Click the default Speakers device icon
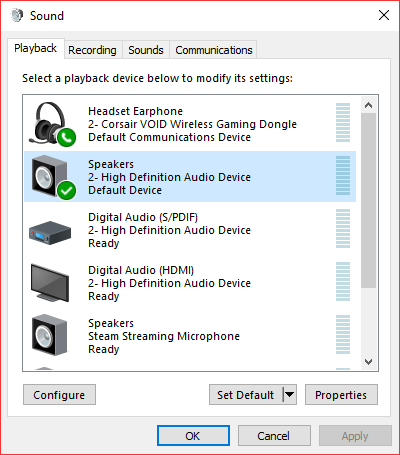This screenshot has width=400, height=455. (53, 177)
